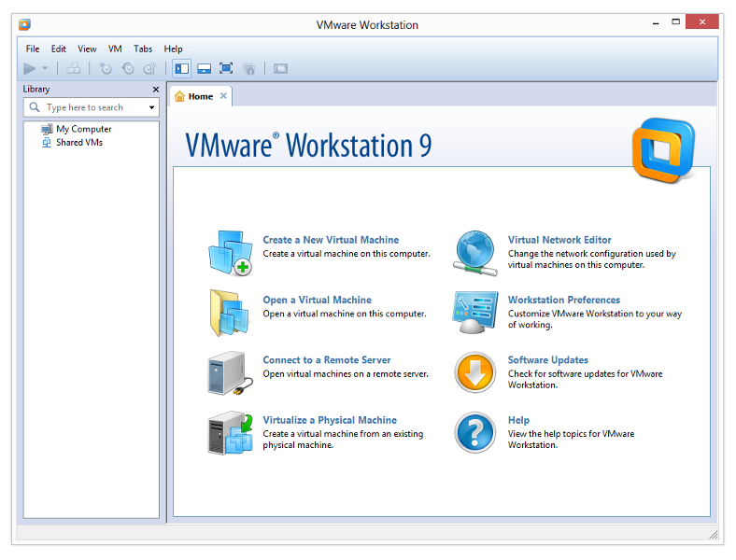The width and height of the screenshot is (736, 560).
Task: Maximize the VMware Workstation window
Action: [x=676, y=22]
